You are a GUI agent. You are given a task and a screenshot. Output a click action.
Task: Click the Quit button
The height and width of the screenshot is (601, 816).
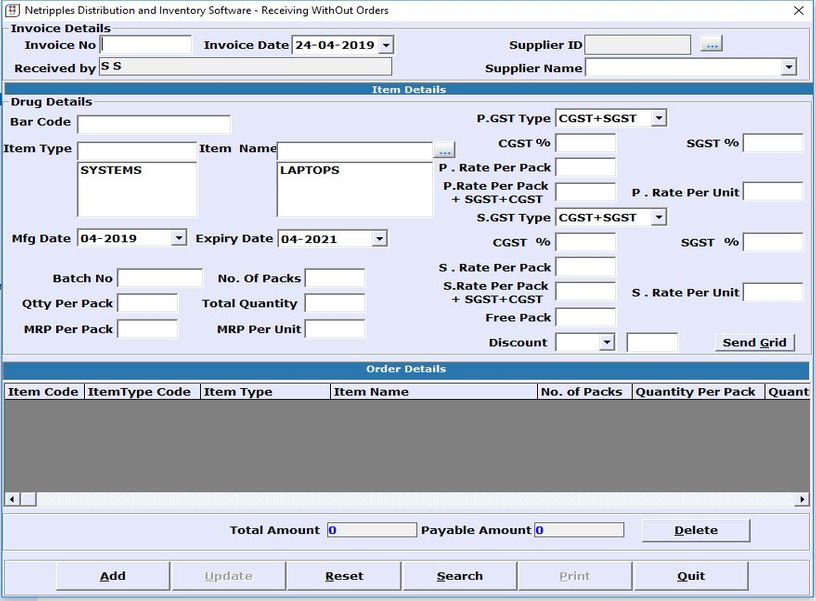pyautogui.click(x=691, y=576)
